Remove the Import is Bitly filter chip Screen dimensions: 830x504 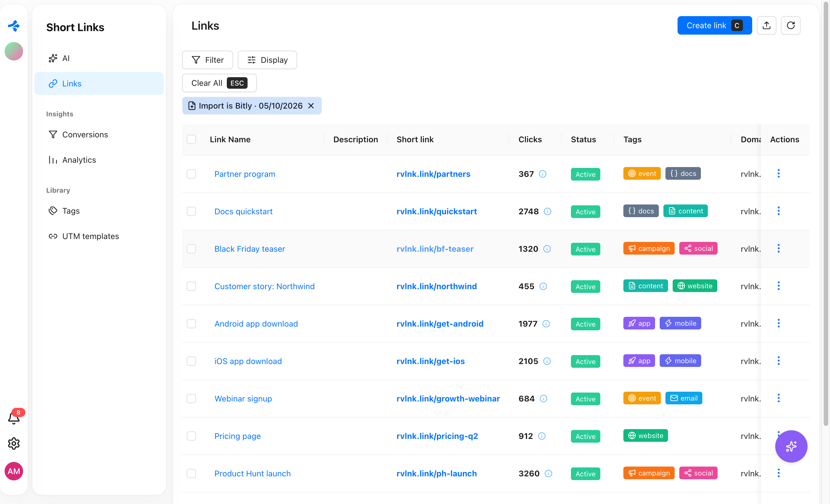[311, 106]
